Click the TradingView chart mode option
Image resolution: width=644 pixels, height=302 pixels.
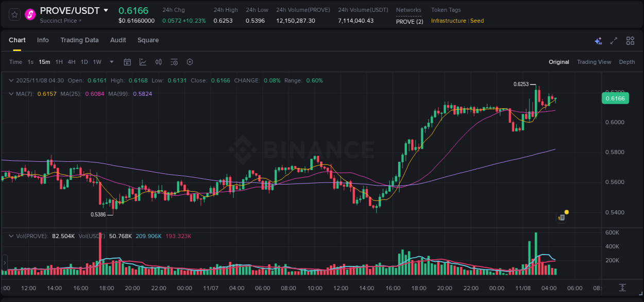click(594, 62)
